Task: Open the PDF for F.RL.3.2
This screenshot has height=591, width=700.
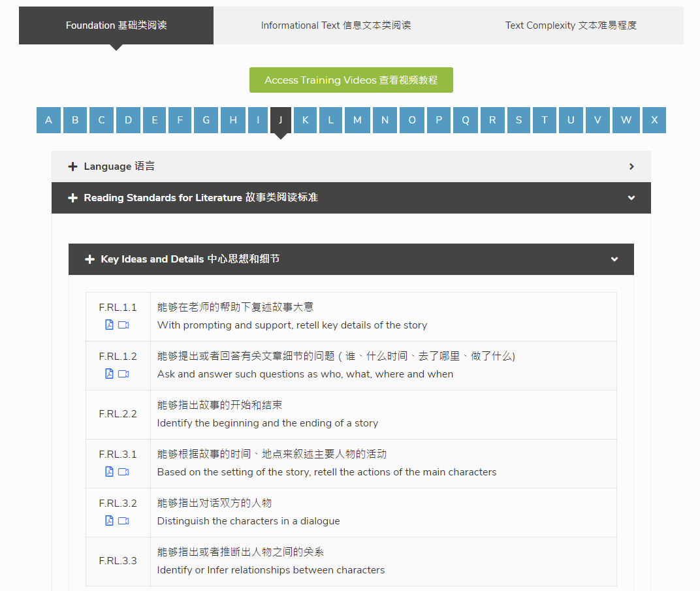Action: (108, 520)
